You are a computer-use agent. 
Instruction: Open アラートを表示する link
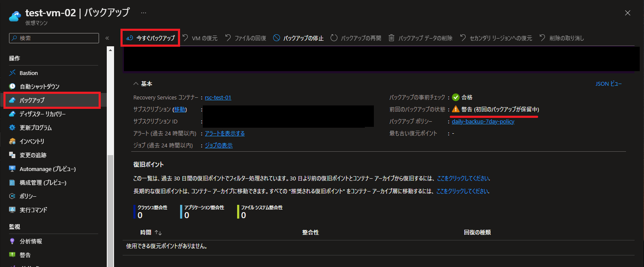[225, 133]
